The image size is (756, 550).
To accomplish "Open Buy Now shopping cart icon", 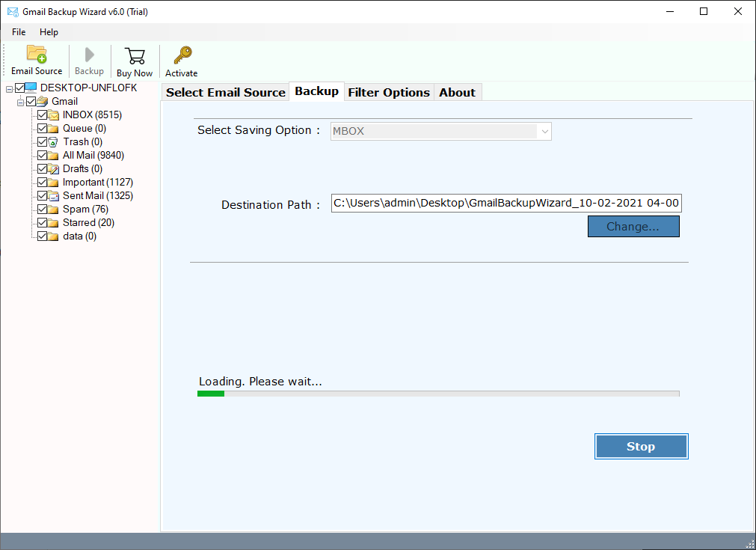I will (x=135, y=56).
